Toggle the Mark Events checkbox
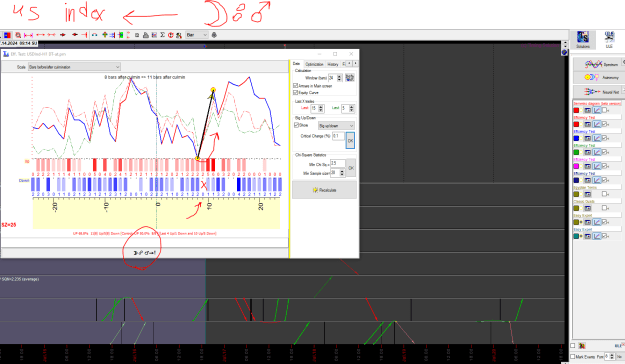625x364 pixels. tap(573, 356)
